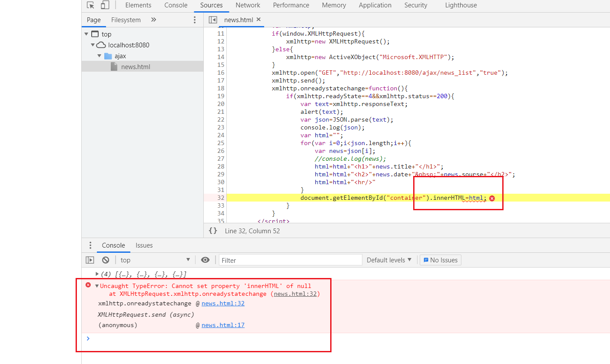Viewport: 610px width, 364px height.
Task: Click the xmlhttp.send(); code line
Action: coord(298,80)
